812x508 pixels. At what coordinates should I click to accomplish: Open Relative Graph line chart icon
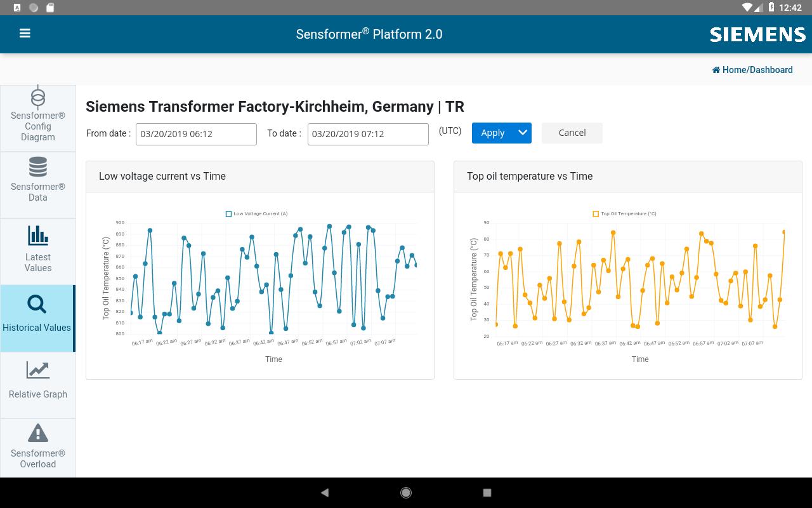(38, 370)
